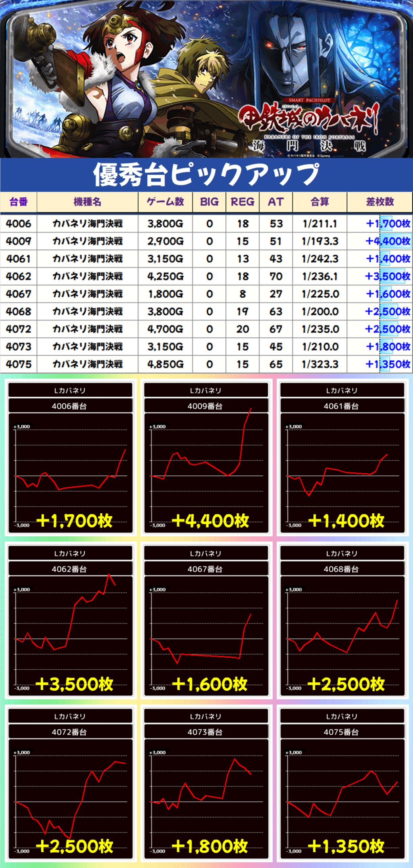Open the 4073番台 slump graph
Viewport: 413px width, 868px height.
pyautogui.click(x=206, y=799)
